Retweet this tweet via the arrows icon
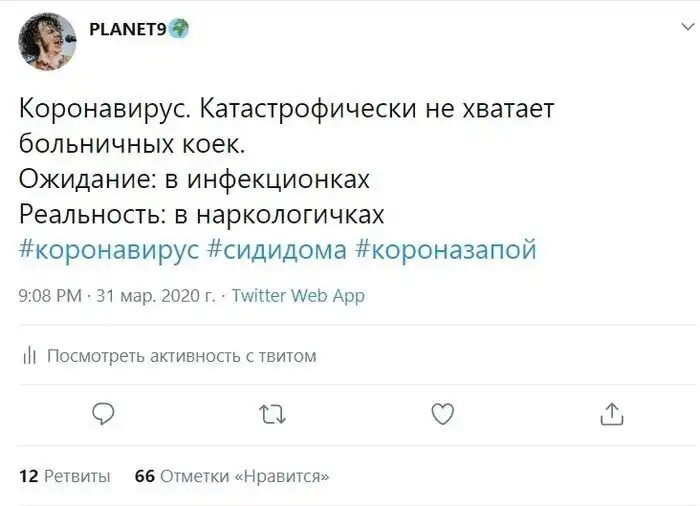The image size is (700, 506). 272,413
